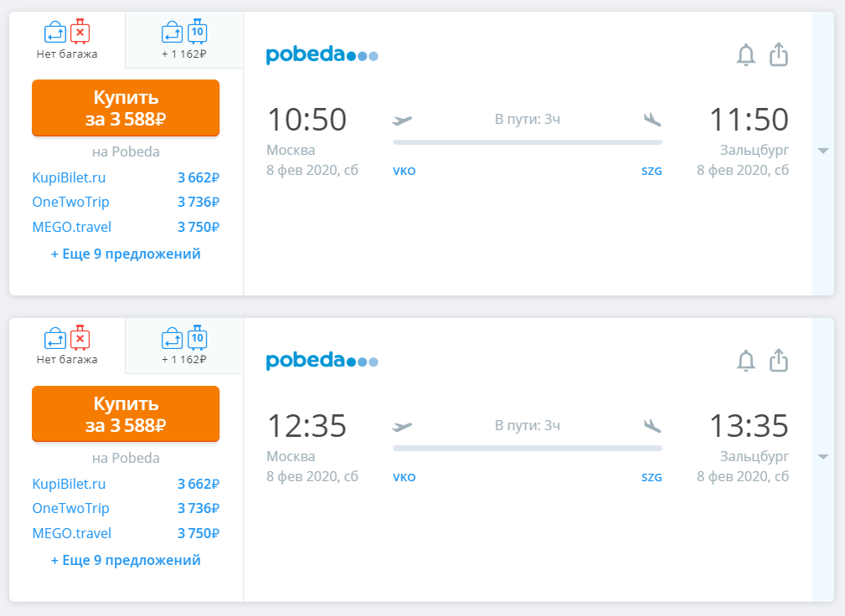Click Pobeda airline logo on first ticket
Image resolution: width=845 pixels, height=616 pixels.
[x=322, y=55]
